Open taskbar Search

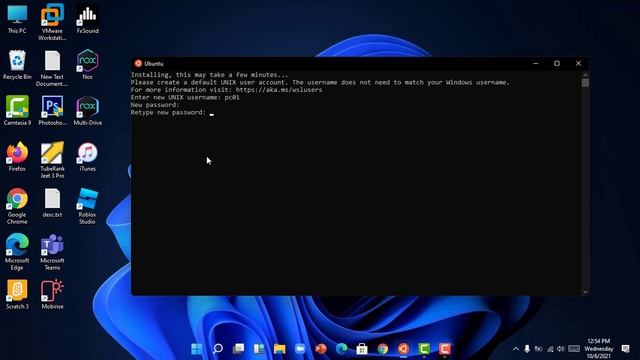(x=218, y=349)
